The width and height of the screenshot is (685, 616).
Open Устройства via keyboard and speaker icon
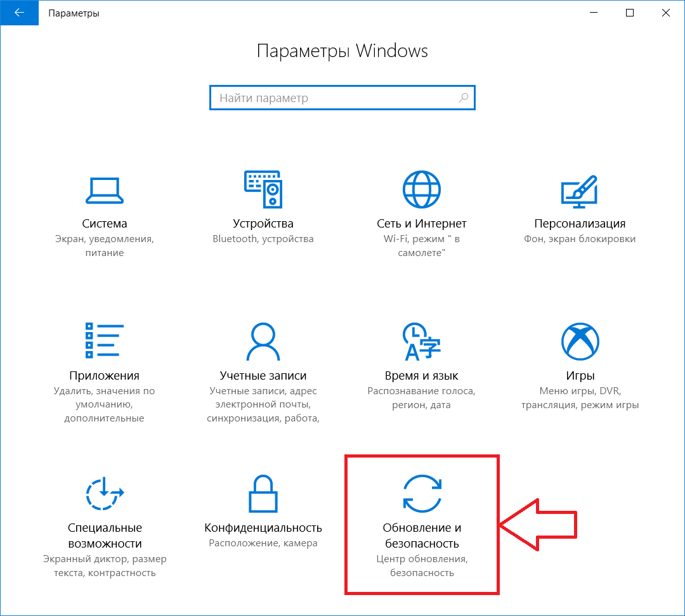pyautogui.click(x=263, y=188)
